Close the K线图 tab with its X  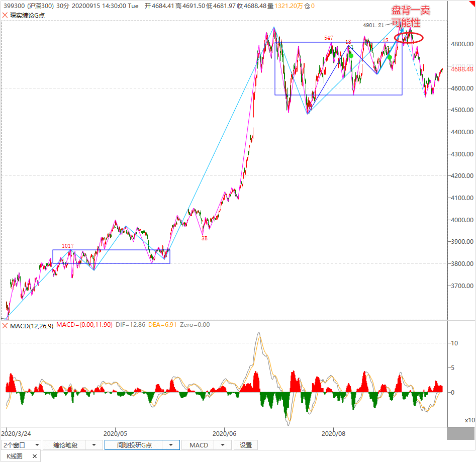(35, 456)
